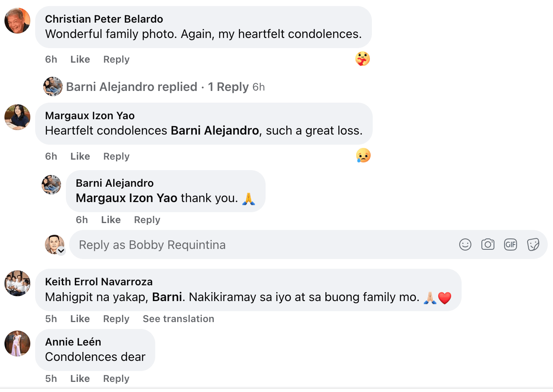Like Barni Alejandro's thank you reply

[x=111, y=220]
